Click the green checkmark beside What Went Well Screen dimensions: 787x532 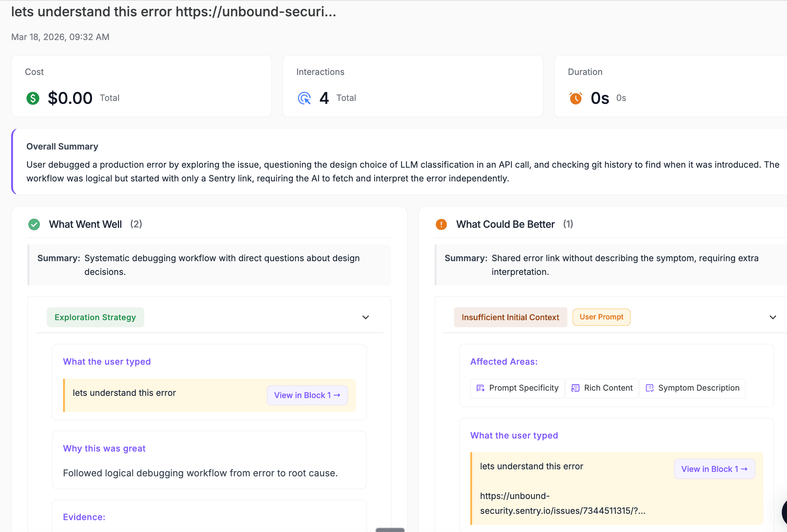tap(34, 224)
